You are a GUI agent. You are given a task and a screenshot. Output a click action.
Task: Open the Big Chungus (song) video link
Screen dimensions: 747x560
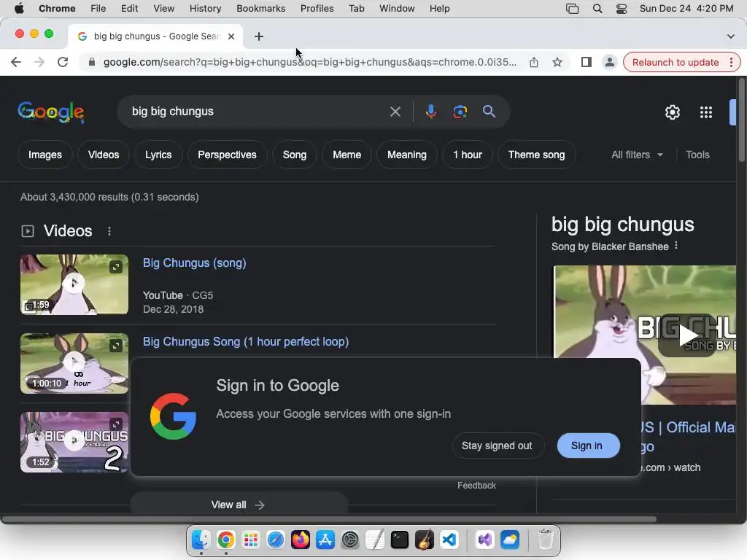pyautogui.click(x=194, y=262)
